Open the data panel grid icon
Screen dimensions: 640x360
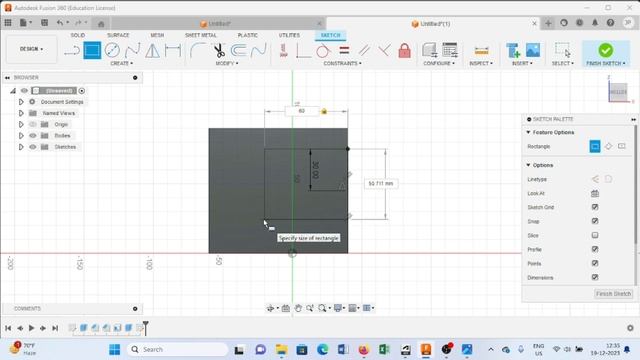pos(8,23)
